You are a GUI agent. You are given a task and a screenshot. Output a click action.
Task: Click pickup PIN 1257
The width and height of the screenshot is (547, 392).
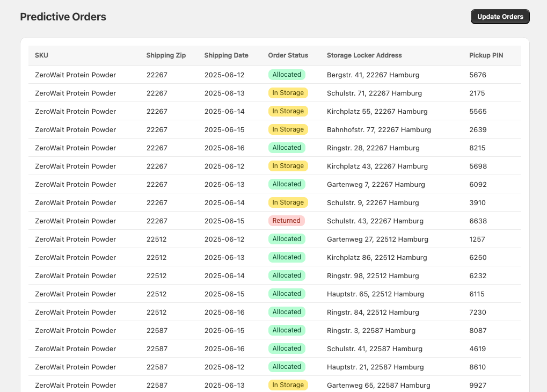click(477, 239)
